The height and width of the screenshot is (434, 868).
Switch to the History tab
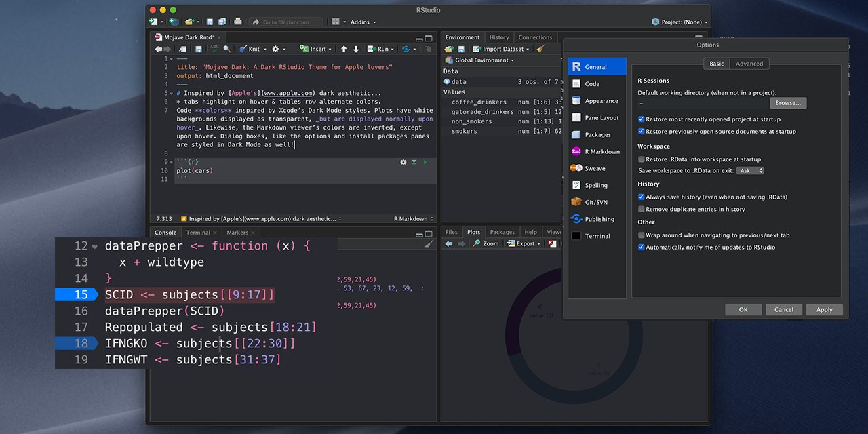(x=499, y=37)
